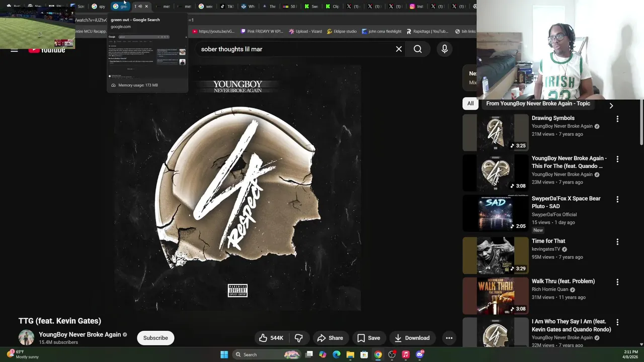Click the magnifying glass search icon
The height and width of the screenshot is (362, 644).
tap(418, 49)
